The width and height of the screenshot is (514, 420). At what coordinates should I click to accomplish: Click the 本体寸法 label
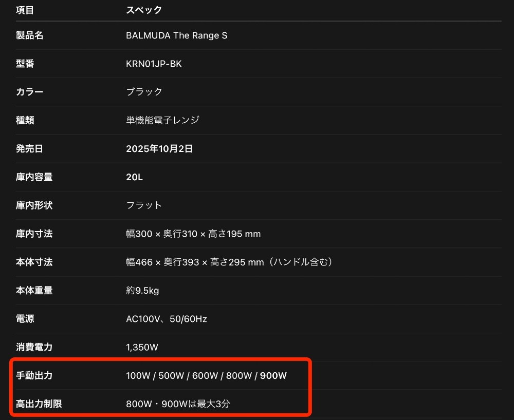coord(34,262)
